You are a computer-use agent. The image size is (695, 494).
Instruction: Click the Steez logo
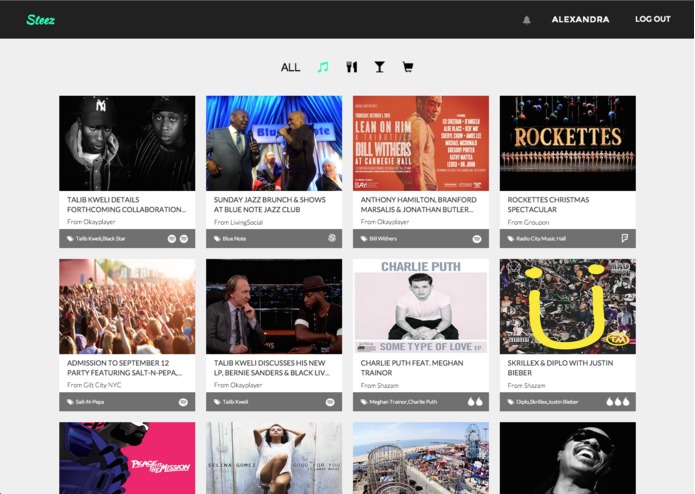pos(40,20)
